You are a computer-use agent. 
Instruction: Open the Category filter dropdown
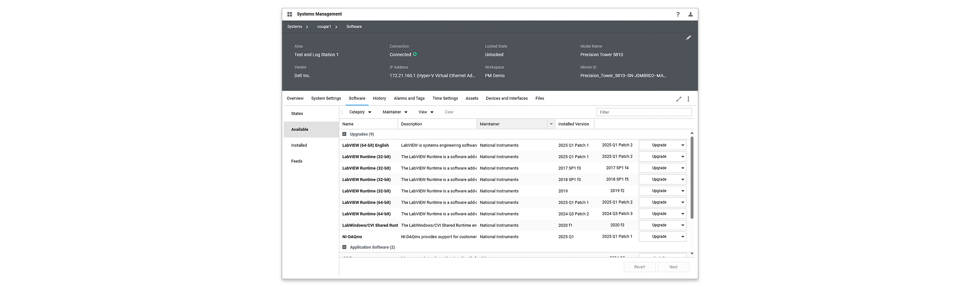tap(360, 112)
